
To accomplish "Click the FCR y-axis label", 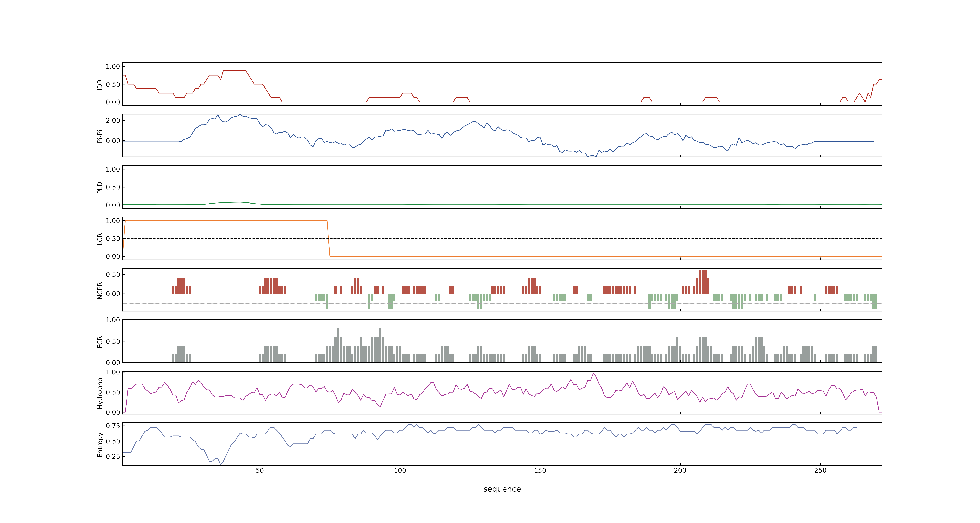I will [x=100, y=342].
